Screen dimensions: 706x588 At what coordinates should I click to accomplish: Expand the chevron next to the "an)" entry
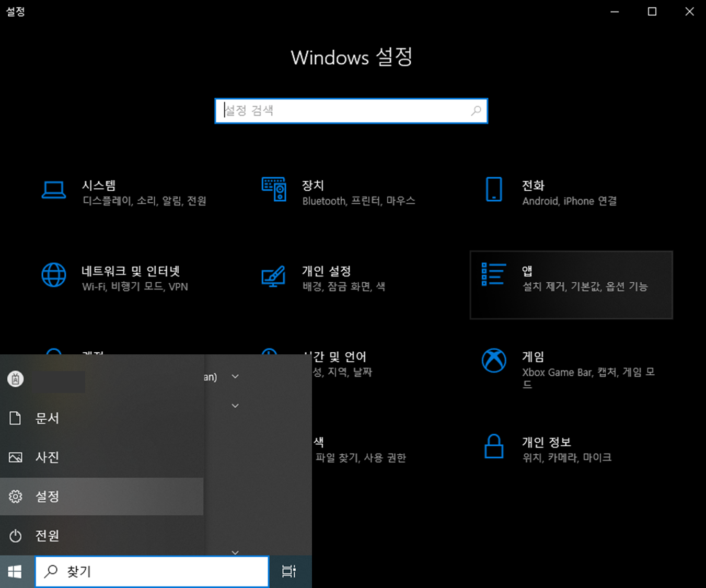point(235,376)
